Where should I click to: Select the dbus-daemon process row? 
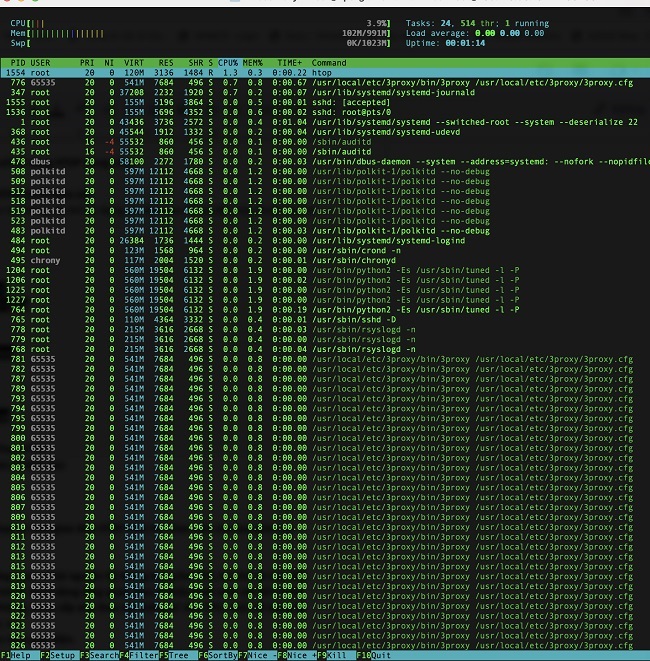click(325, 161)
